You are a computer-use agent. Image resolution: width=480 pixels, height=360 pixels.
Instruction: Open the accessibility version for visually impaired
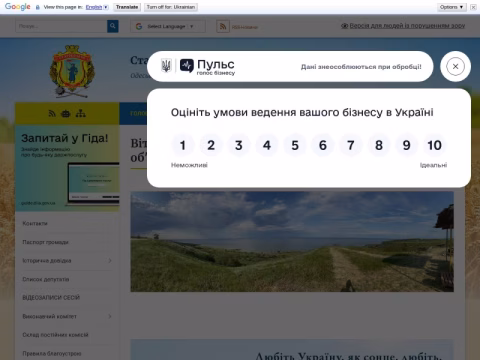point(407,26)
